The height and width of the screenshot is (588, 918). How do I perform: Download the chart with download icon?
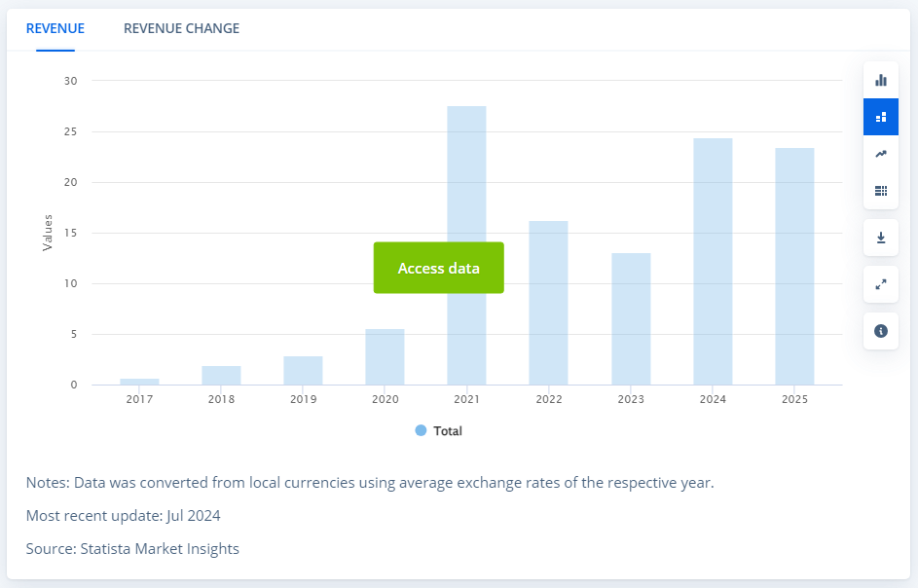(x=881, y=238)
